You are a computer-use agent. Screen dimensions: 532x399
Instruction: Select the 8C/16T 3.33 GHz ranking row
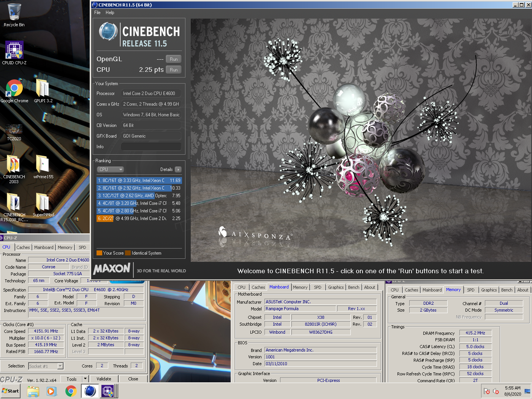(x=139, y=180)
